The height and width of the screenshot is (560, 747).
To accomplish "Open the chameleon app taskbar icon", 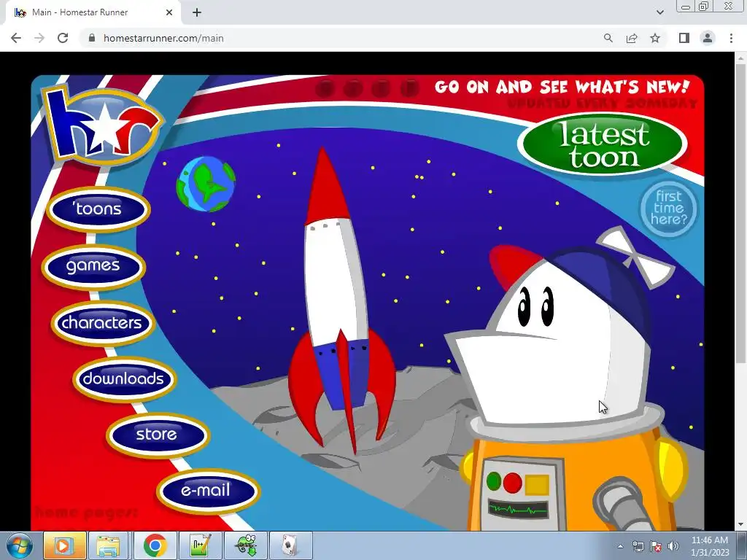I will point(246,545).
